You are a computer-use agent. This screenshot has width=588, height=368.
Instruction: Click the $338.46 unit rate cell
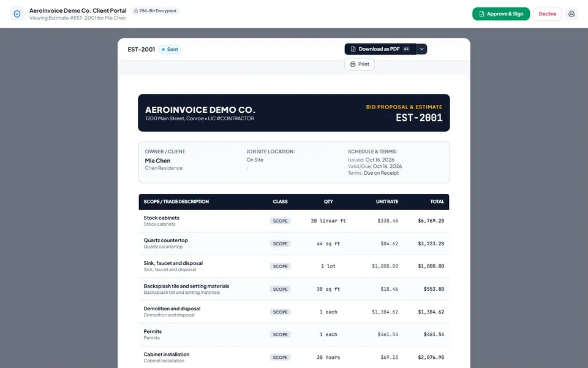click(x=388, y=221)
